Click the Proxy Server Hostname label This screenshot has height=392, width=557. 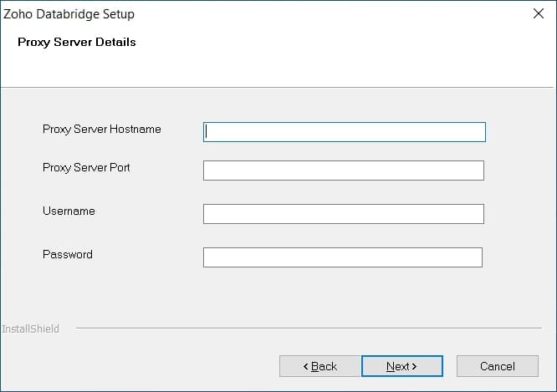pyautogui.click(x=102, y=130)
